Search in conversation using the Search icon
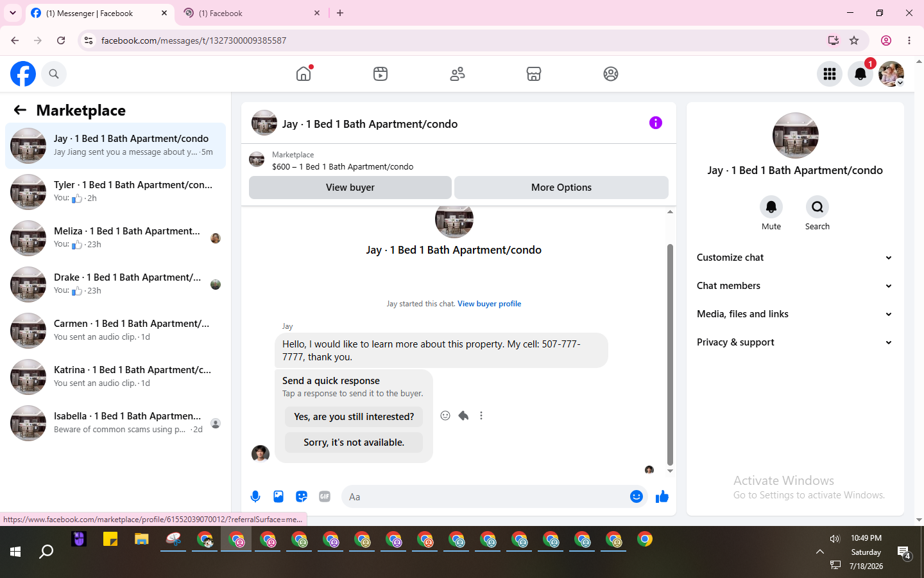This screenshot has height=578, width=924. (817, 207)
